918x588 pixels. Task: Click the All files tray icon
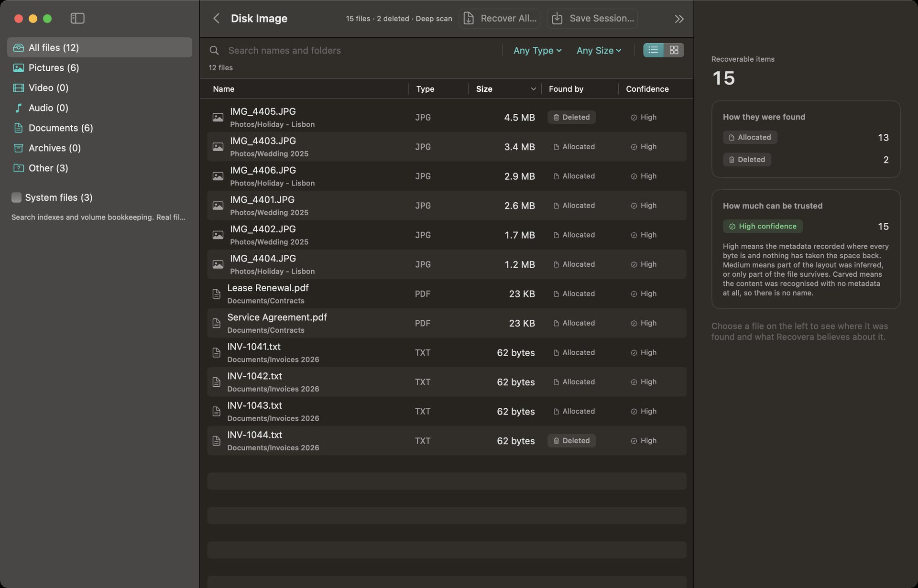[19, 47]
